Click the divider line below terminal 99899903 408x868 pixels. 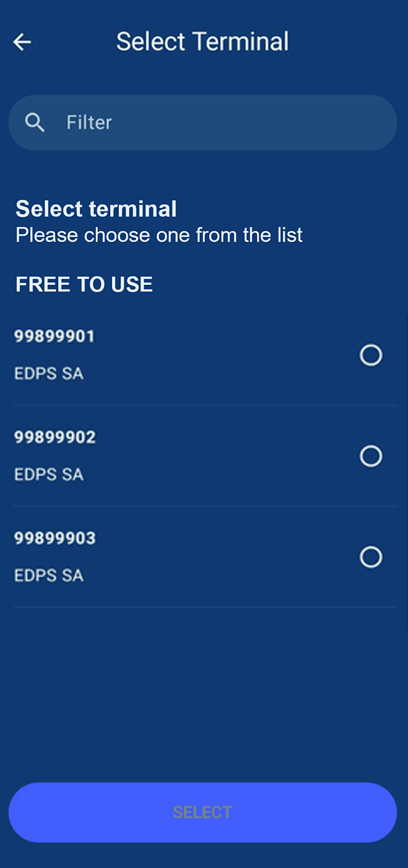[x=205, y=607]
